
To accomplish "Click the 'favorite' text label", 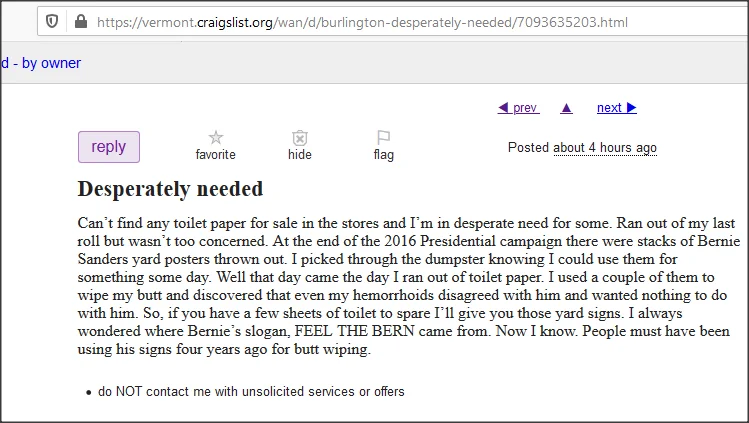I will pyautogui.click(x=215, y=155).
